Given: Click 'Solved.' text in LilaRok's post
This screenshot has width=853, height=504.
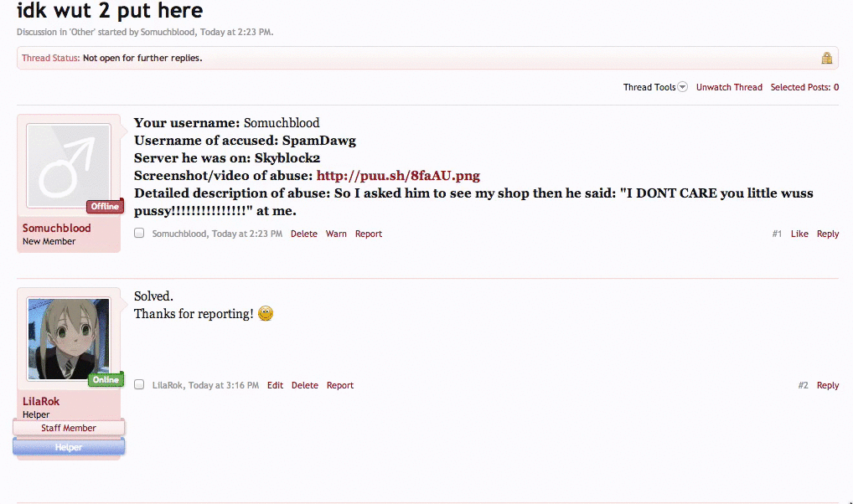Looking at the screenshot, I should coord(153,296).
